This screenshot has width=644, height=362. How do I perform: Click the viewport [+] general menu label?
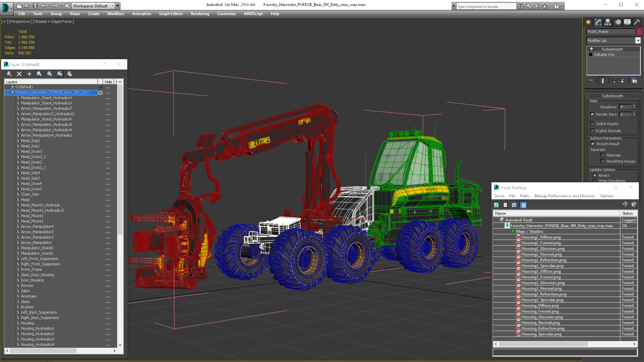pos(4,21)
